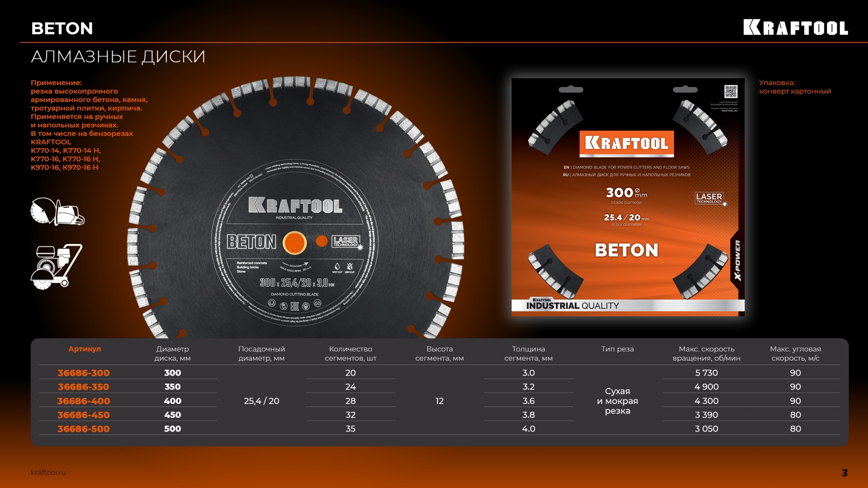
Task: Select article number 36686-450
Action: pos(84,415)
